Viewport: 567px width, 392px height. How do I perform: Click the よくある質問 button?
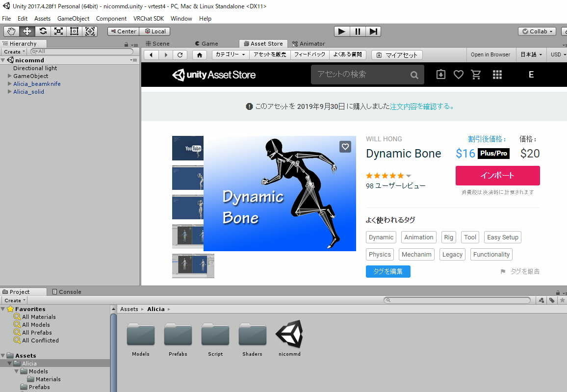click(x=347, y=54)
